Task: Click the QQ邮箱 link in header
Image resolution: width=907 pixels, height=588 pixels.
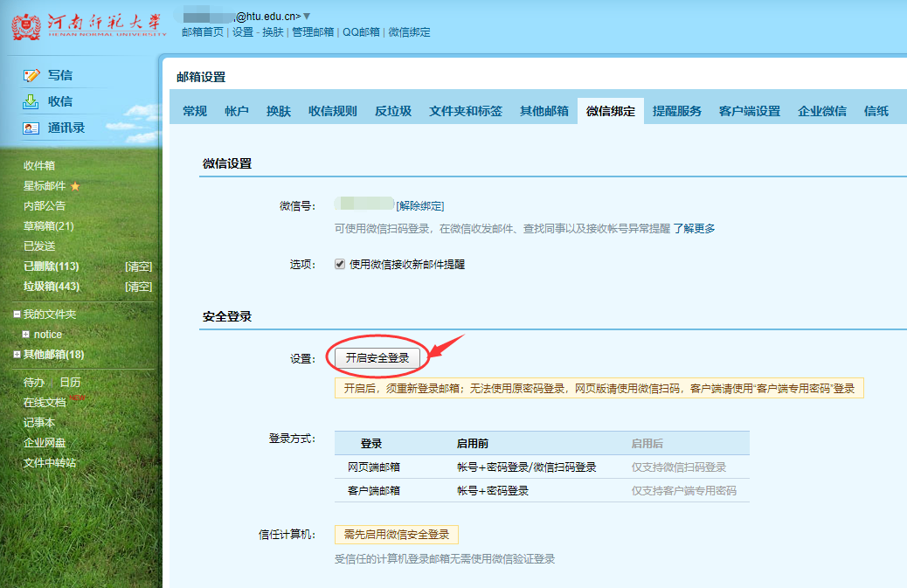Action: pyautogui.click(x=361, y=32)
